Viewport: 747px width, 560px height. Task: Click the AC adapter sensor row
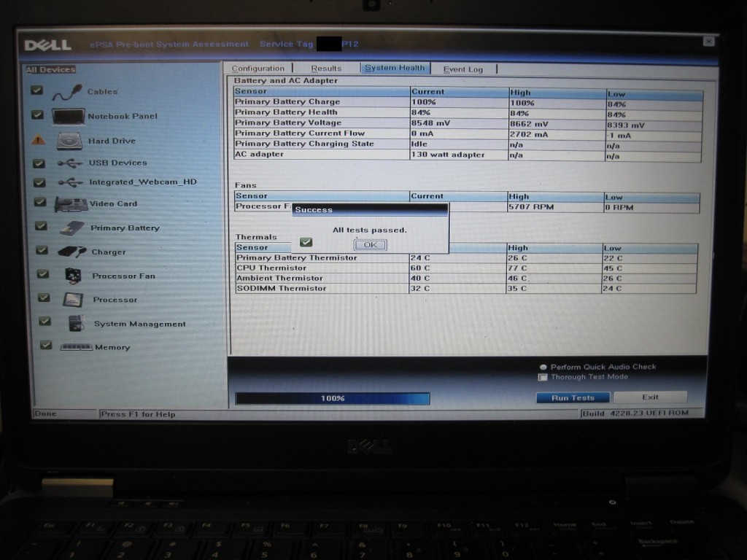(468, 155)
